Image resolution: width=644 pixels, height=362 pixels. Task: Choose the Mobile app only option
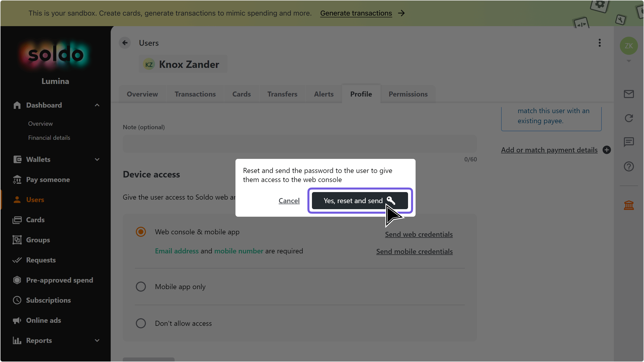pos(141,286)
